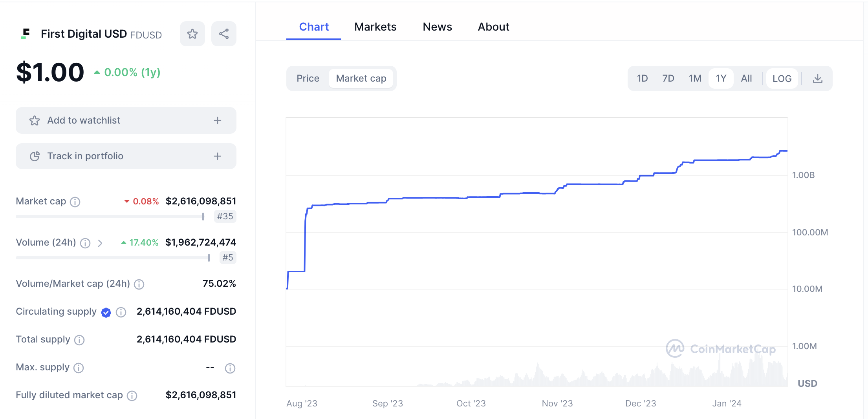Switch the chart to Price view

[308, 78]
